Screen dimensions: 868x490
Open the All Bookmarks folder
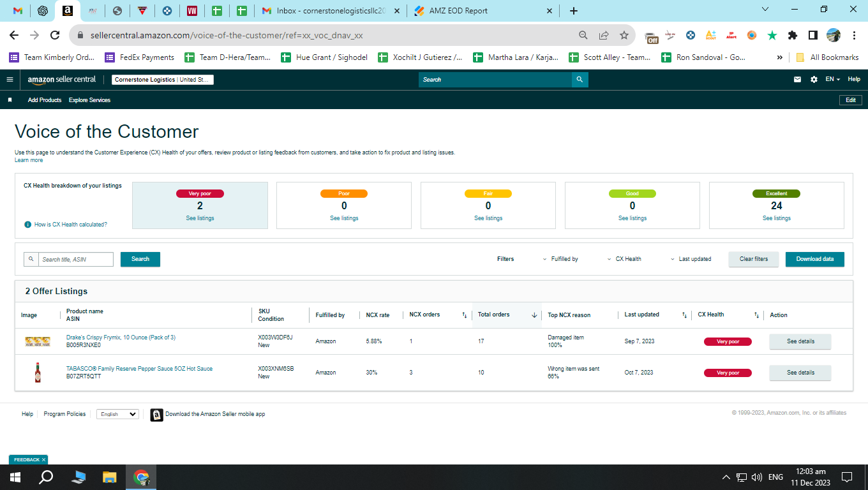[x=827, y=57]
